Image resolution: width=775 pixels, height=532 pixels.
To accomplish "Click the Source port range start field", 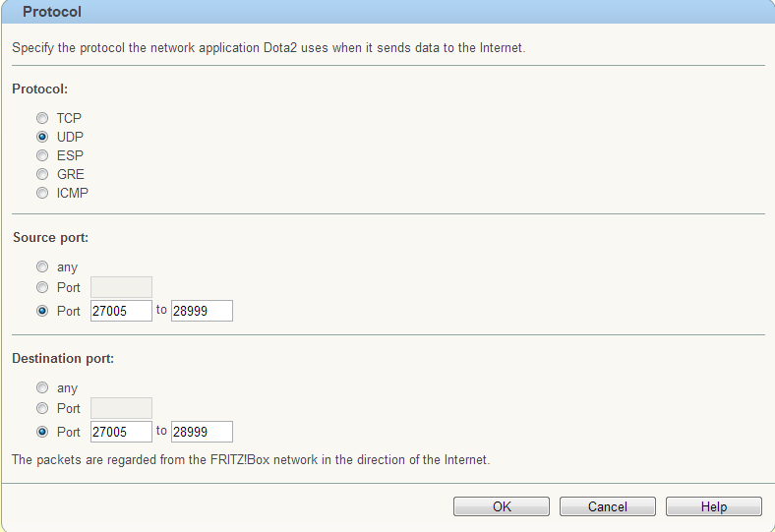I will point(121,311).
